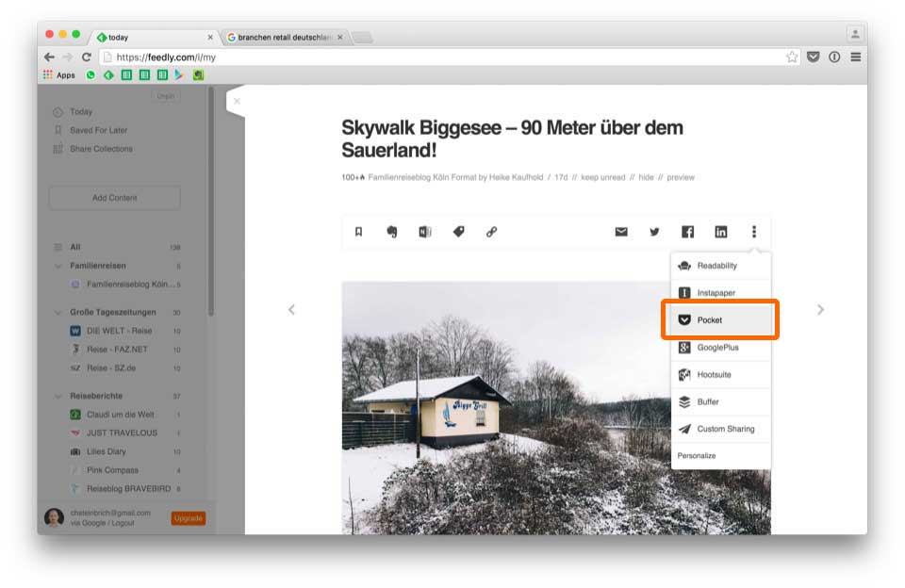Select Pocket from the sharing menu
Image resolution: width=905 pixels, height=588 pixels.
pyautogui.click(x=721, y=319)
